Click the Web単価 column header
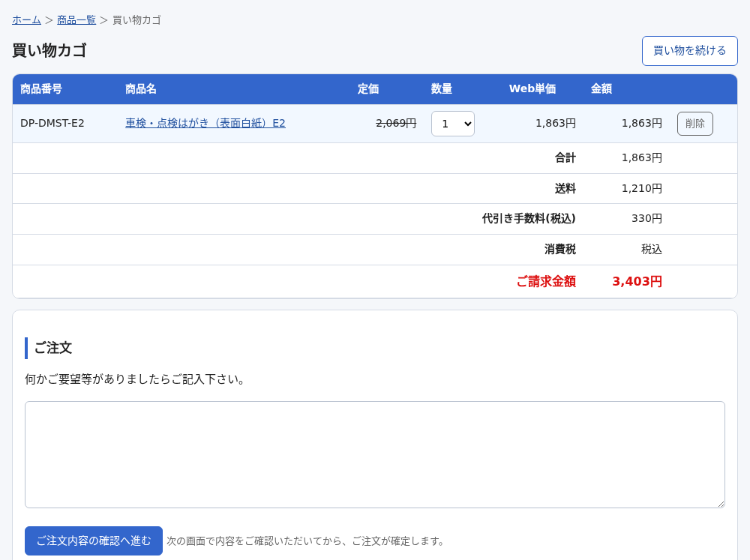 (532, 89)
